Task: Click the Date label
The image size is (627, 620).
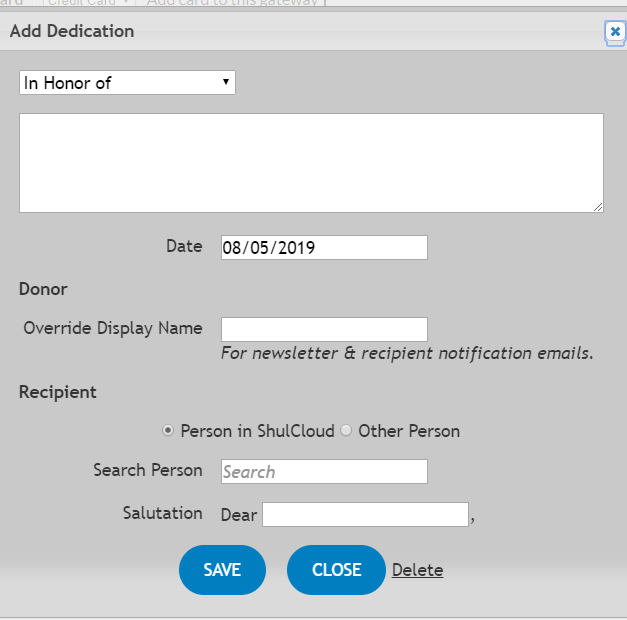Action: coord(184,245)
